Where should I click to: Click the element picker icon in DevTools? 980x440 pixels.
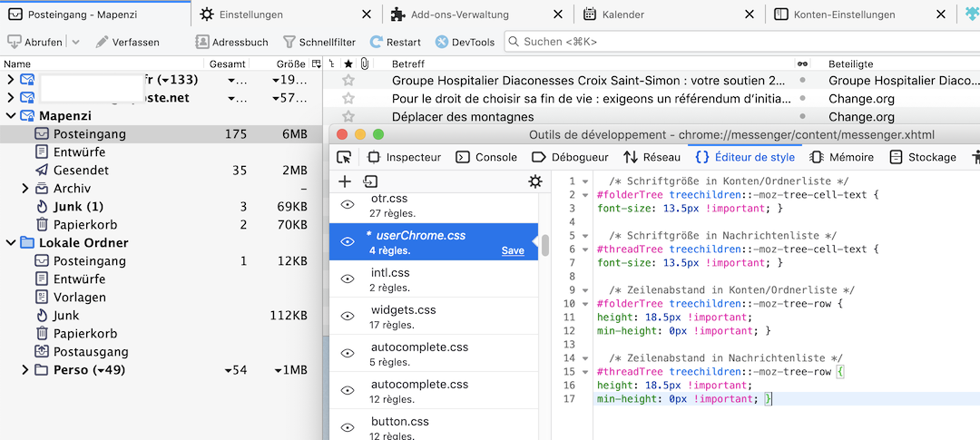[x=344, y=157]
